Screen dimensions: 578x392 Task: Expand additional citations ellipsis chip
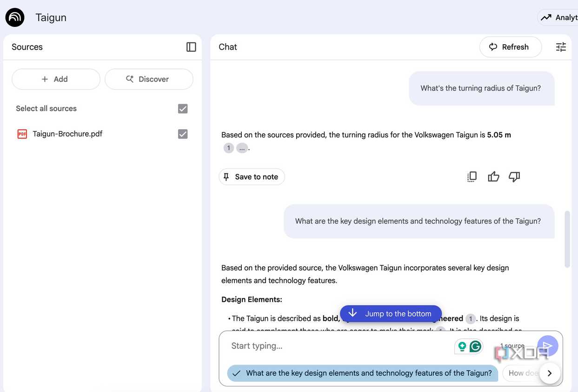click(242, 148)
